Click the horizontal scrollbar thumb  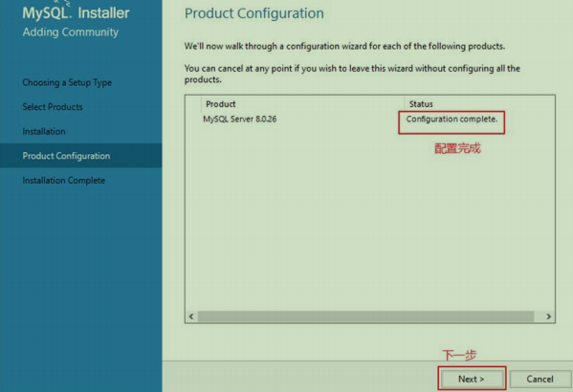tap(365, 316)
